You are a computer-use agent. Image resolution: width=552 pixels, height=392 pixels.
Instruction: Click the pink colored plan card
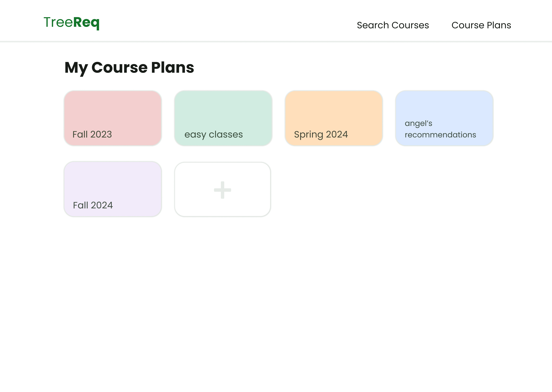click(113, 118)
